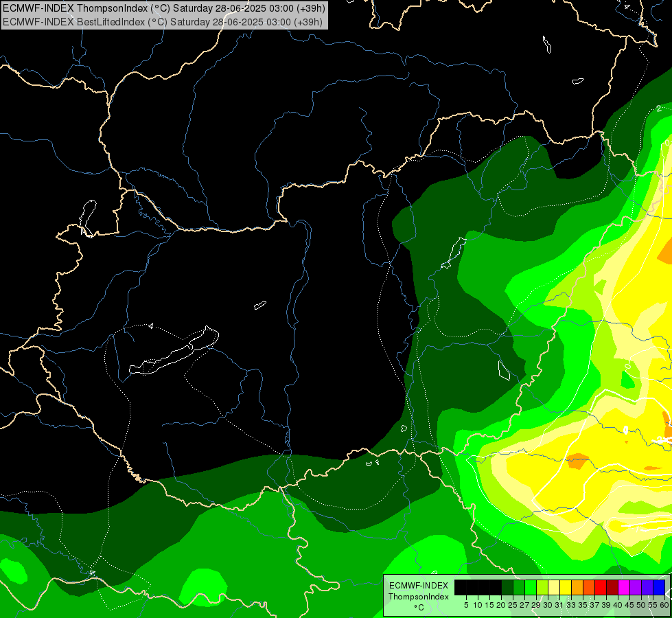The image size is (672, 618).
Task: Click the legend tick value 60
Action: coord(664,605)
